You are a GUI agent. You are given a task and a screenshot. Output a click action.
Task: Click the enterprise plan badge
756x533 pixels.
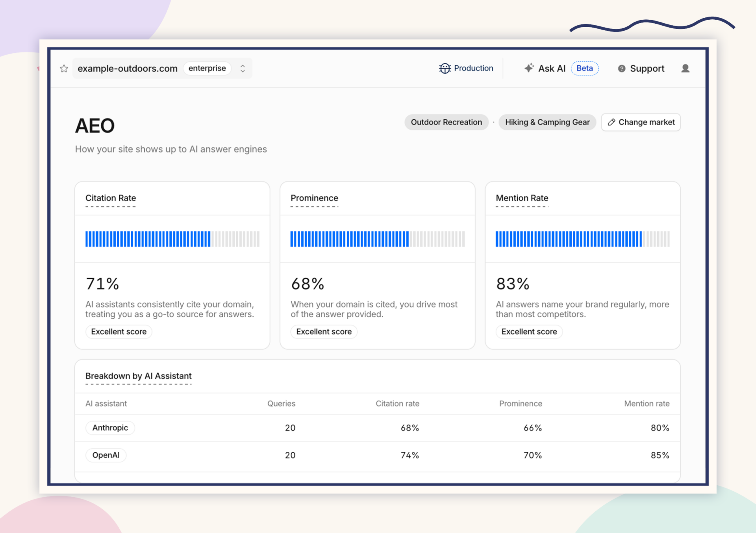pyautogui.click(x=207, y=68)
